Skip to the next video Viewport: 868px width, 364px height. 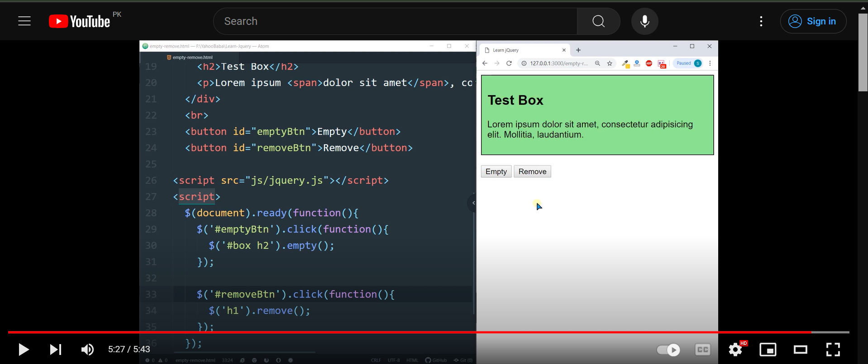[x=55, y=350]
